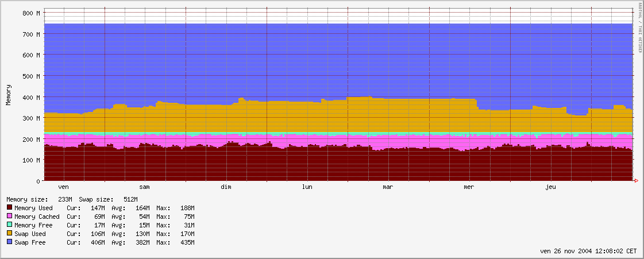This screenshot has height=259, width=644.
Task: Click the 'Memory Cached' legend label
Action: click(37, 217)
